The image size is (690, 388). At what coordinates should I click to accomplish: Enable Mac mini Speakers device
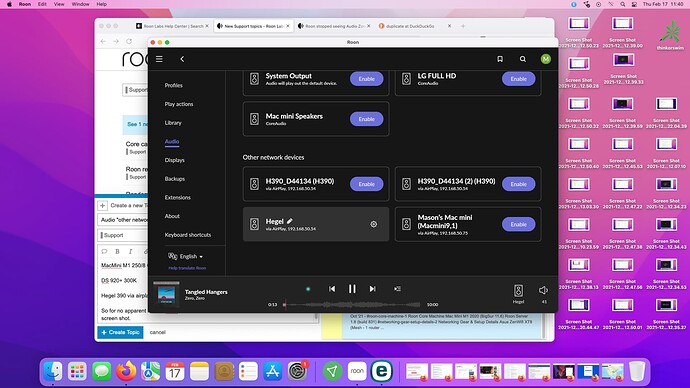click(x=367, y=119)
